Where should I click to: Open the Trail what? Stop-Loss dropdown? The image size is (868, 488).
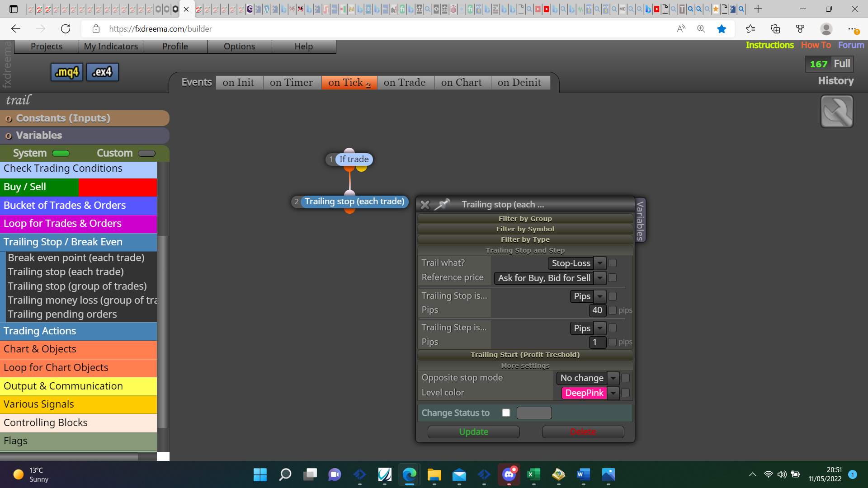[x=576, y=263]
